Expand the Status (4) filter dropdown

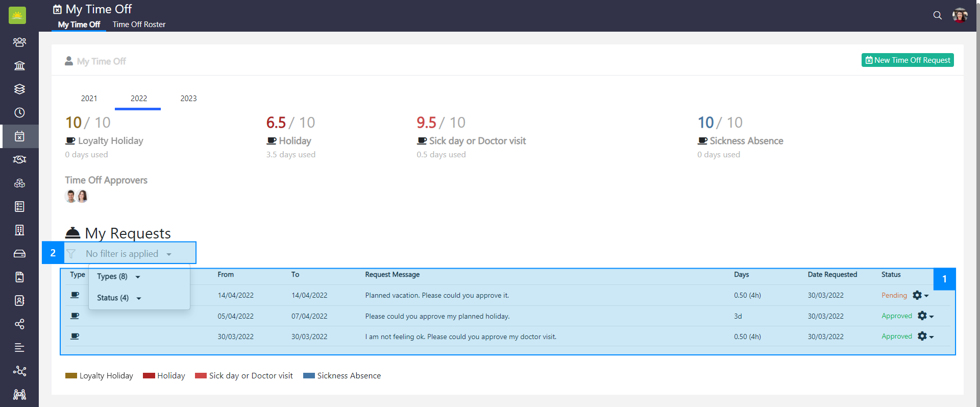(x=118, y=298)
